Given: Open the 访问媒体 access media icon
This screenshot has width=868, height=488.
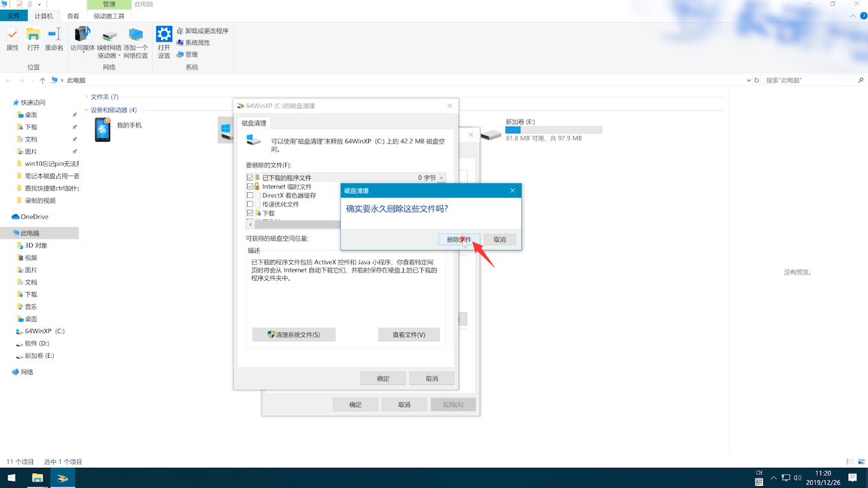Looking at the screenshot, I should [x=83, y=39].
